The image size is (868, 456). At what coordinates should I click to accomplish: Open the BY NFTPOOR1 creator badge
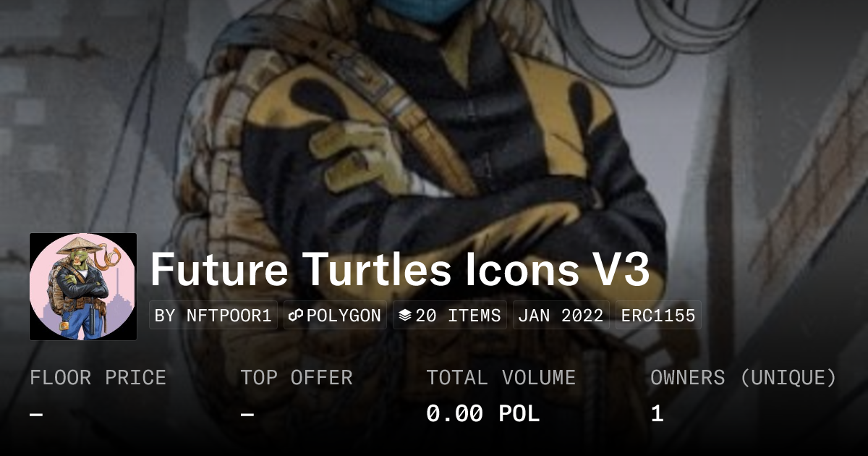pos(213,316)
